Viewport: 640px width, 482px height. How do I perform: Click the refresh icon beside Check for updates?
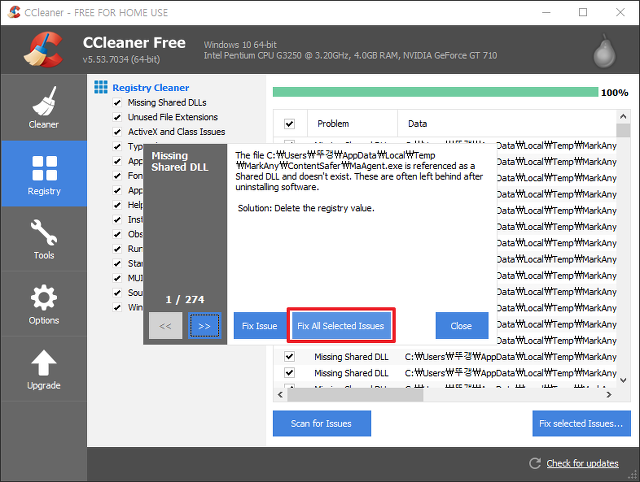pos(535,463)
